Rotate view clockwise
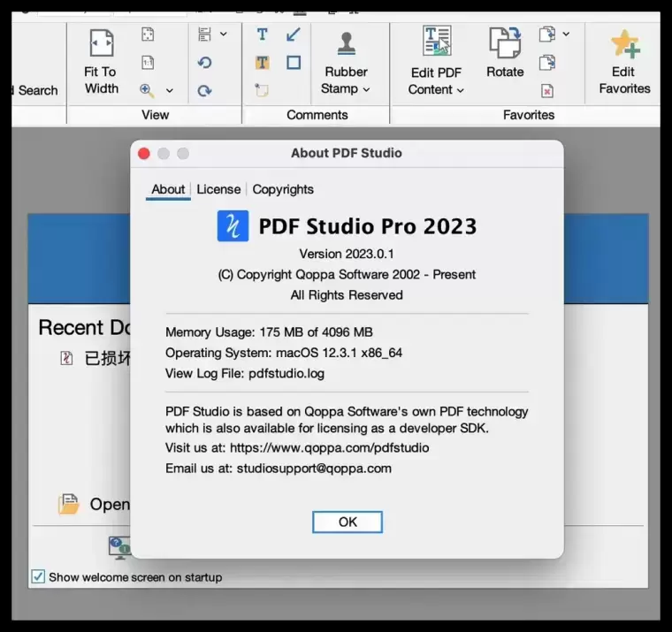 pyautogui.click(x=204, y=91)
